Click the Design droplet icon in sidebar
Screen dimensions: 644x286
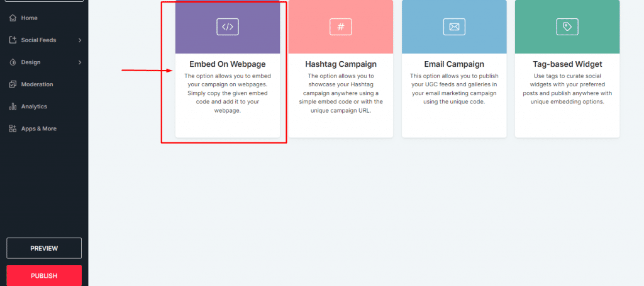point(13,62)
